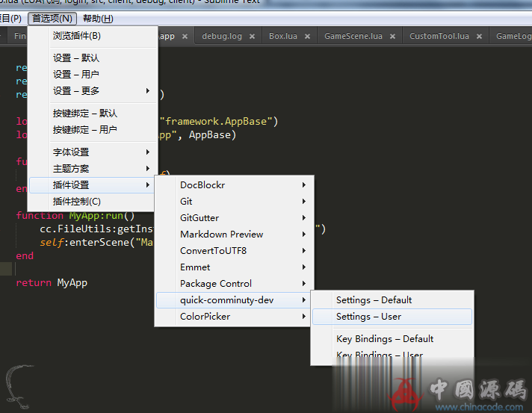Select 插件控制(C) menu entry

click(93, 202)
